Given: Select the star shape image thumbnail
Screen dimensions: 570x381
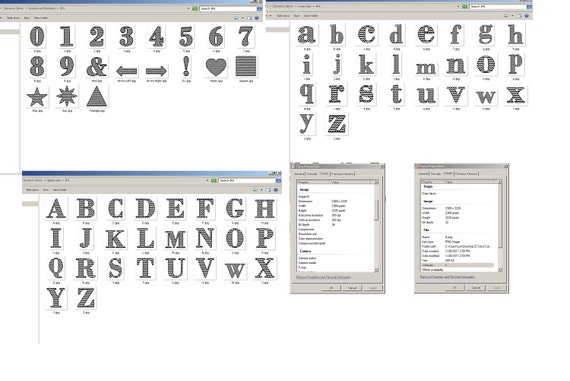Looking at the screenshot, I should coord(37,97).
